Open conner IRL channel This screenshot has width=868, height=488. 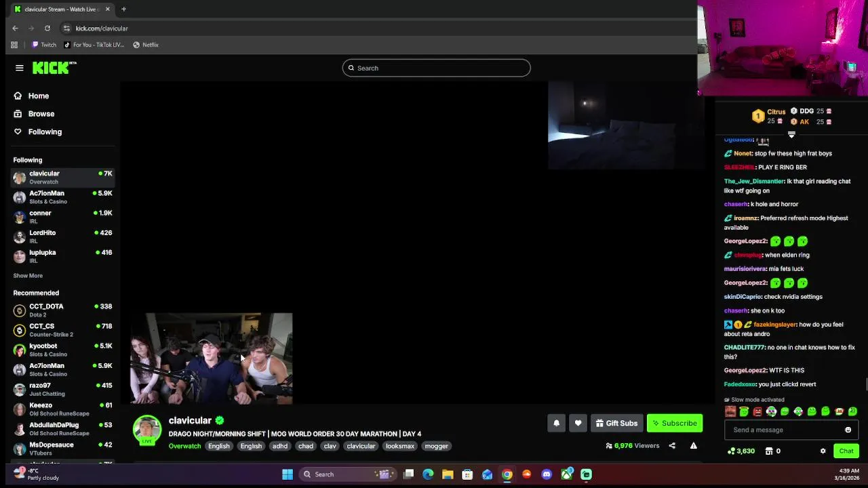pyautogui.click(x=62, y=217)
